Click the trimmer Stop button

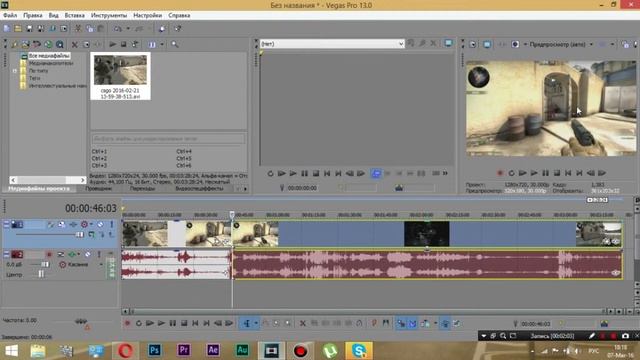coord(316,173)
